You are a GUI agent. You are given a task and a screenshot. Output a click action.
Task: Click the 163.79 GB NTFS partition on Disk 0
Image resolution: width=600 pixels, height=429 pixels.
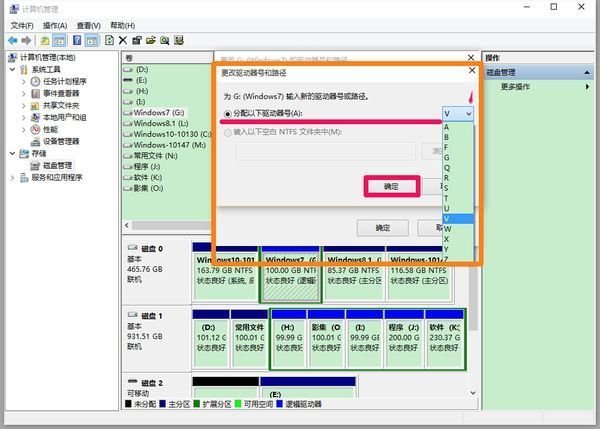click(x=225, y=274)
